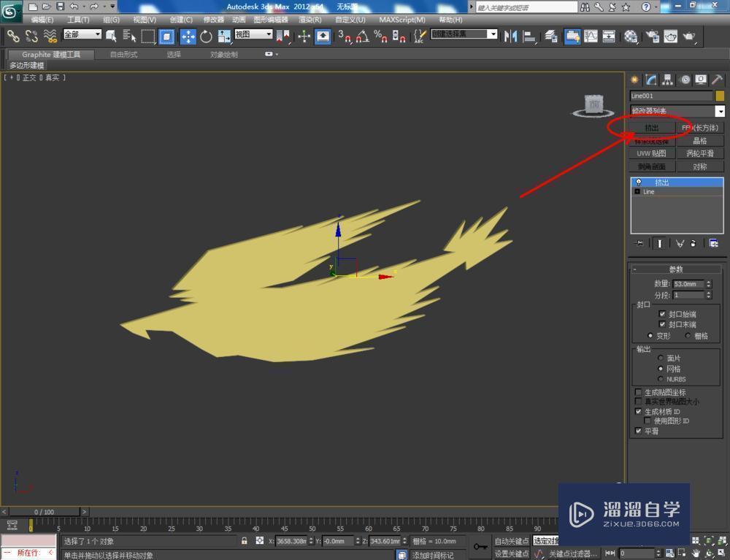The image size is (730, 560).
Task: Click the Line001 object color swatch
Action: (x=720, y=96)
